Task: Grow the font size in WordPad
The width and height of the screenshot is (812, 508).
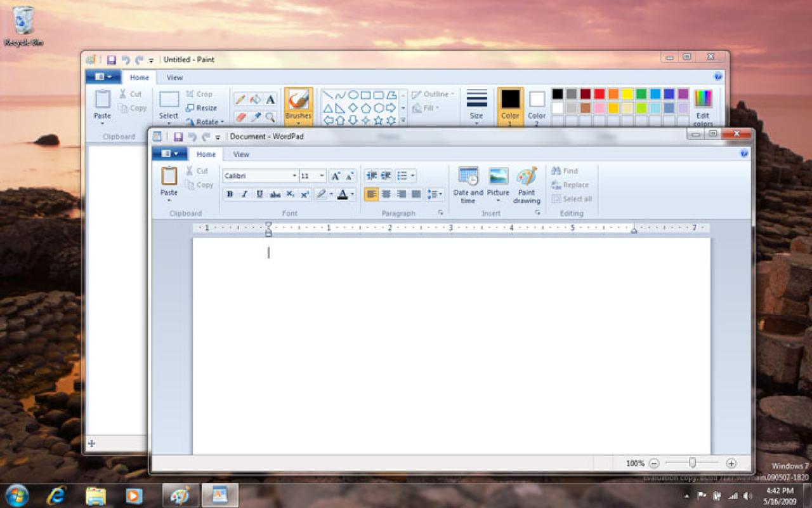Action: coord(336,176)
